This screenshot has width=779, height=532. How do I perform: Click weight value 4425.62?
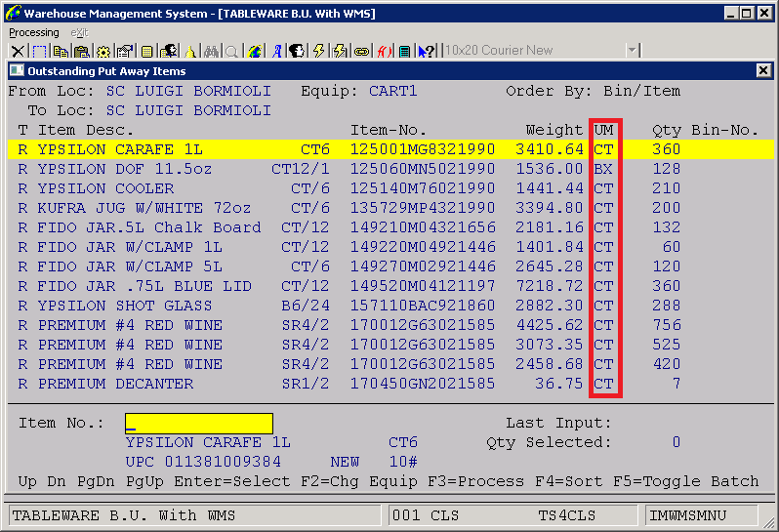(550, 325)
